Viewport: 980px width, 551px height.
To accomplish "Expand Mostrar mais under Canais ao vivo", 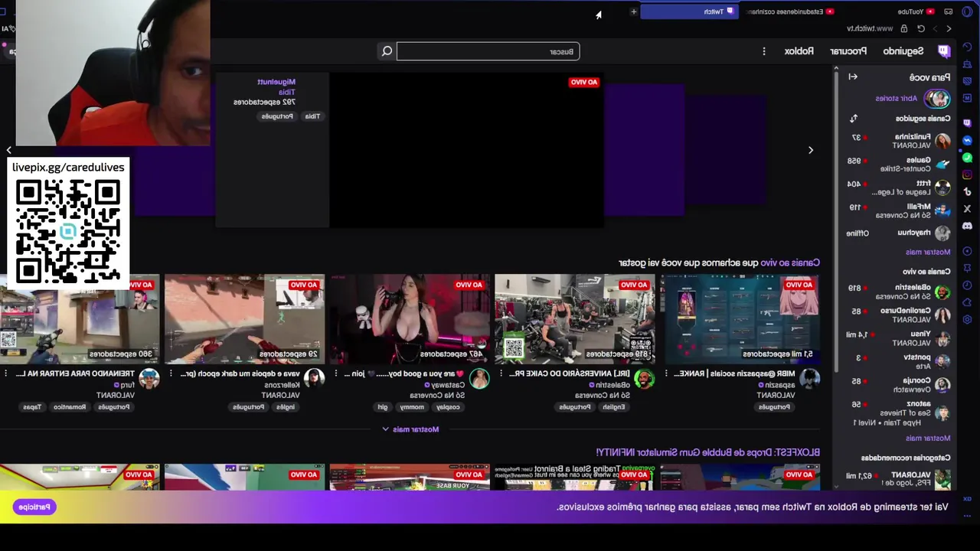I will point(928,439).
